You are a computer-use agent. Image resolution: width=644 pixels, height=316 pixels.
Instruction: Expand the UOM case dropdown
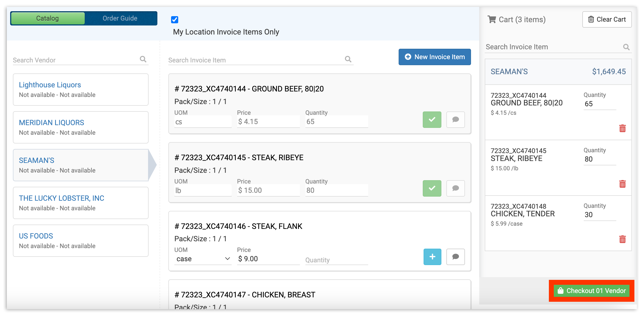click(203, 259)
